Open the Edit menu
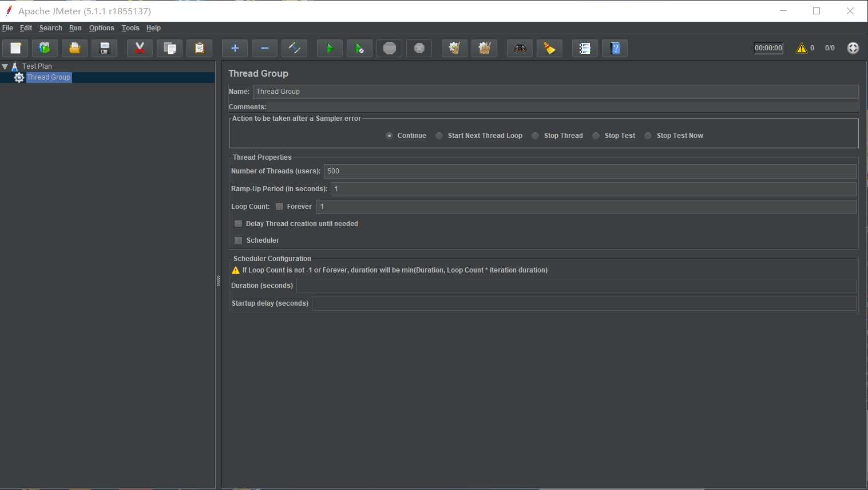868x490 pixels. [x=26, y=28]
